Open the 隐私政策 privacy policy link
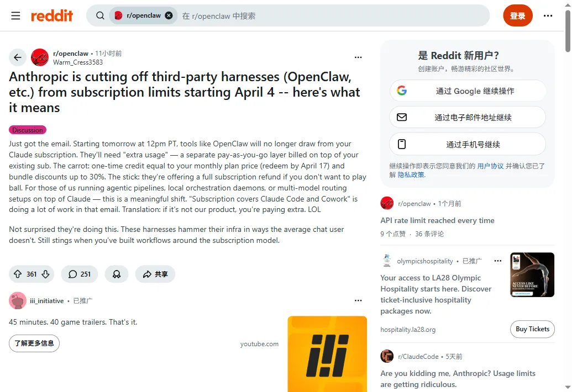572x392 pixels. point(411,175)
